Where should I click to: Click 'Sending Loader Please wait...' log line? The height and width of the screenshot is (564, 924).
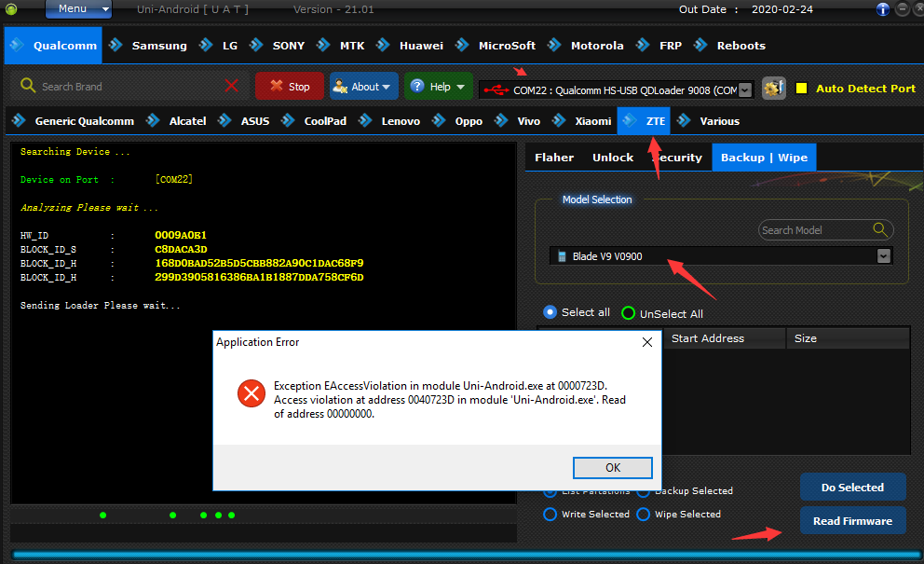[x=101, y=306]
